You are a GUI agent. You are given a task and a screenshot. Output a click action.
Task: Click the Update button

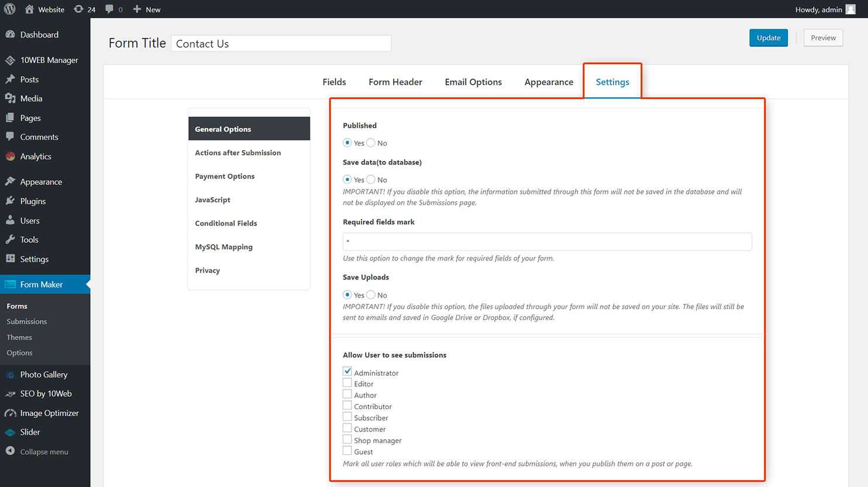click(x=769, y=37)
